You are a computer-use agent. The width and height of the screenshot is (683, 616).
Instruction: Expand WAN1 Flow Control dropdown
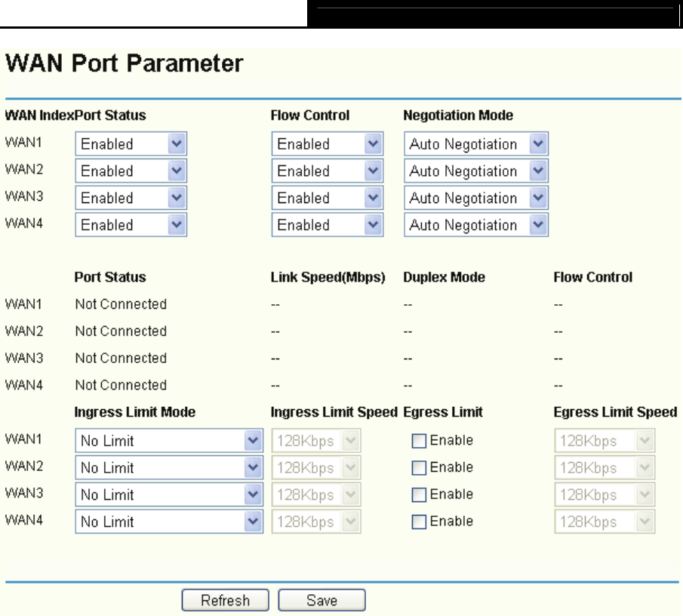[327, 143]
